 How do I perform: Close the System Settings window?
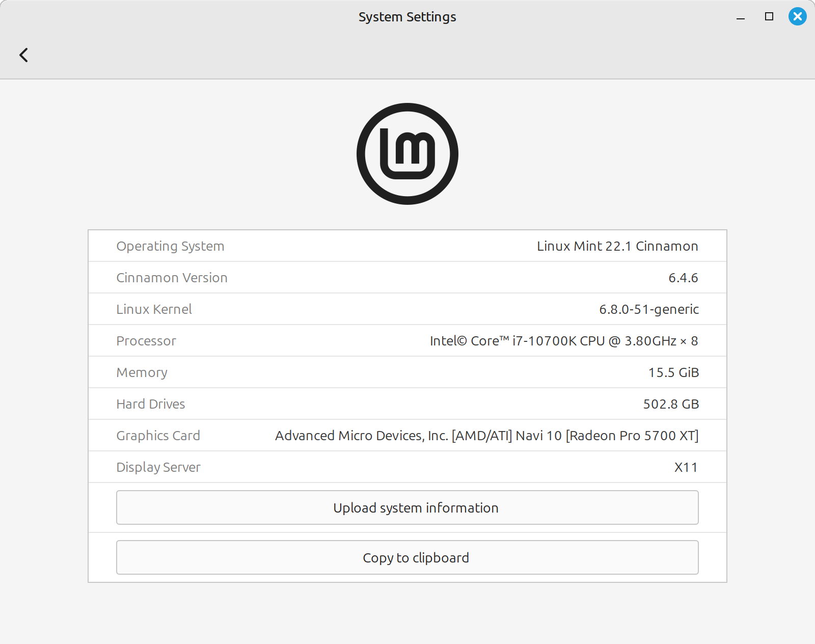797,16
